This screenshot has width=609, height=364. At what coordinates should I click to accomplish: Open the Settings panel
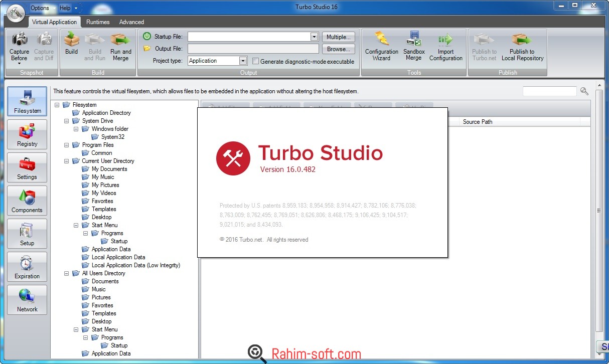[x=27, y=167]
